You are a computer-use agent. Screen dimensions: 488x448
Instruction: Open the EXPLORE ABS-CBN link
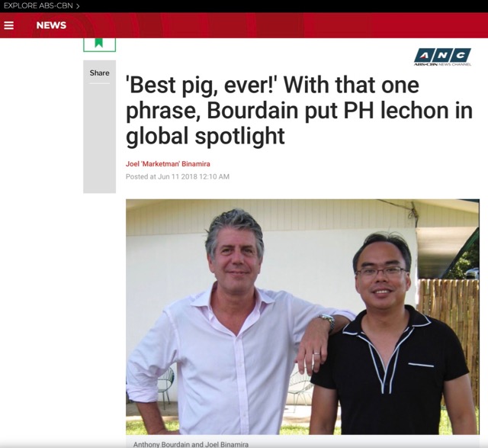pos(38,6)
